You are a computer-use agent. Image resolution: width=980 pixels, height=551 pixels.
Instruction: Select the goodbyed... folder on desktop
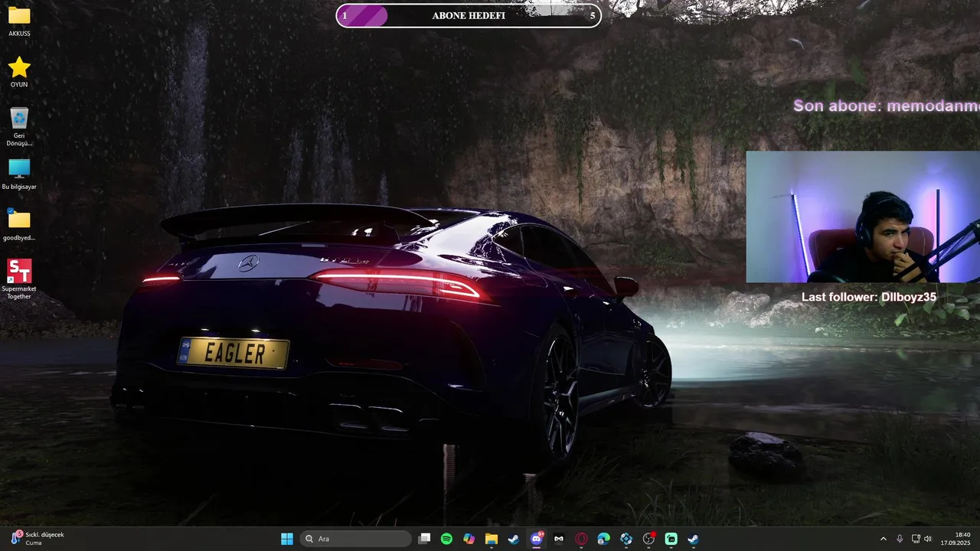point(19,224)
